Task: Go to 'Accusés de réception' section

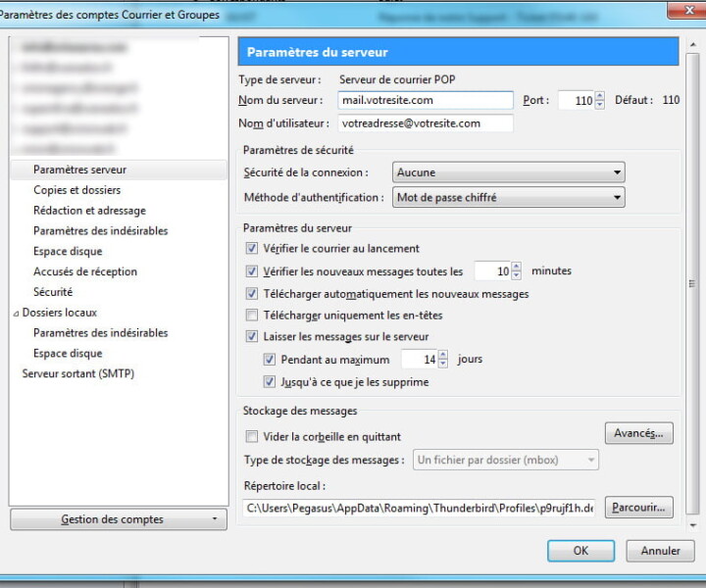Action: tap(85, 271)
